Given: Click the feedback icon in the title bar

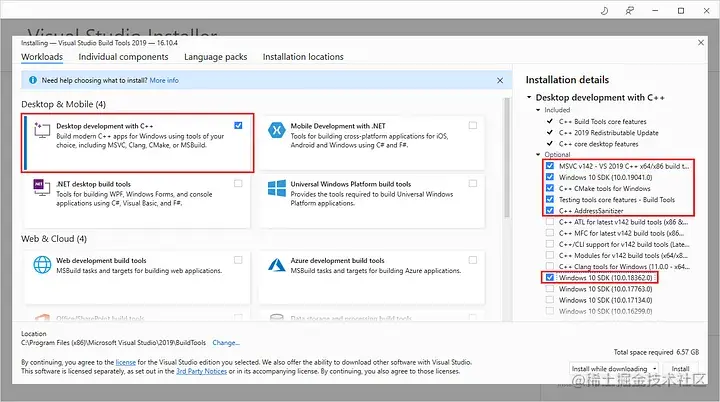Looking at the screenshot, I should coord(630,11).
